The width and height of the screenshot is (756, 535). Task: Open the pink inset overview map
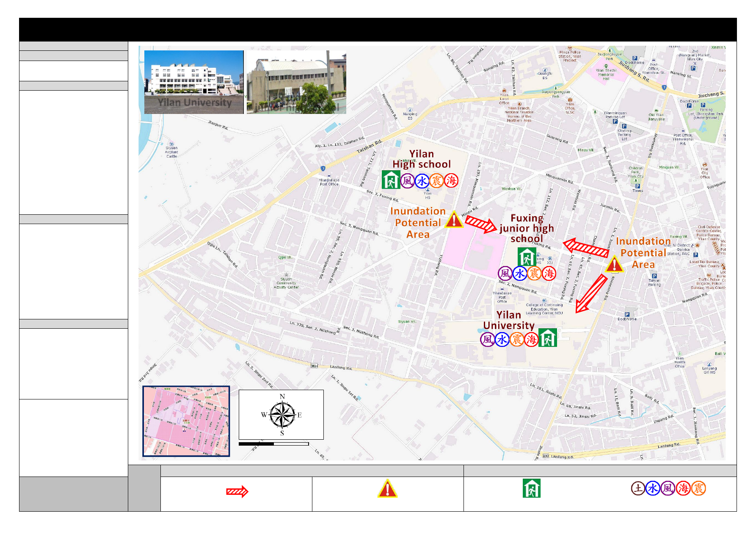pos(186,421)
